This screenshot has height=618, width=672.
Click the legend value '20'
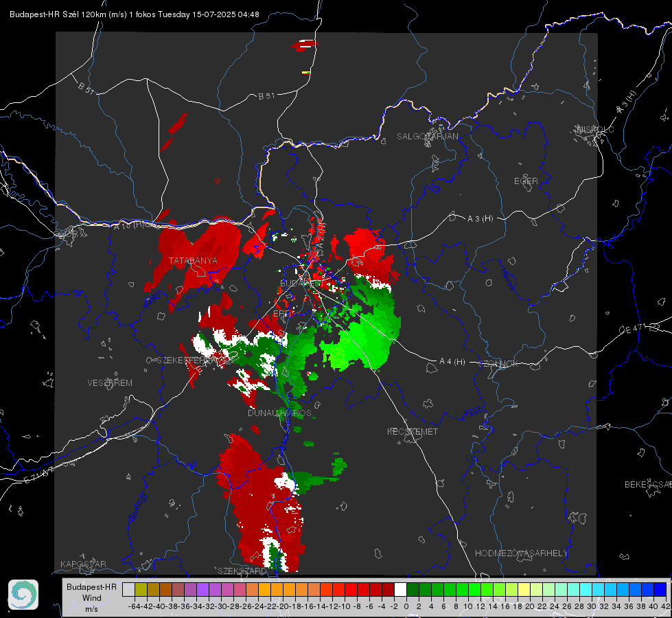point(530,606)
